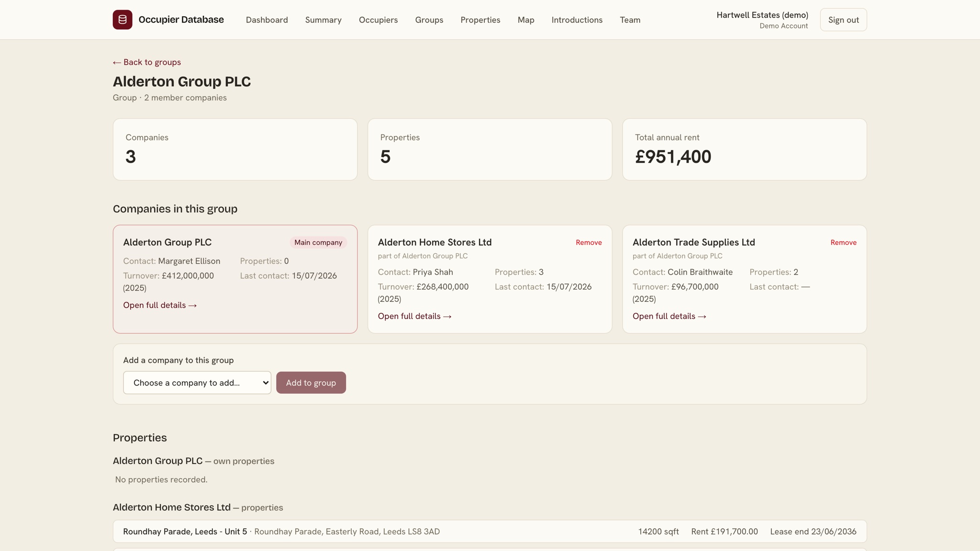Click the 'No properties recorded.' message
This screenshot has height=551, width=980.
point(161,480)
